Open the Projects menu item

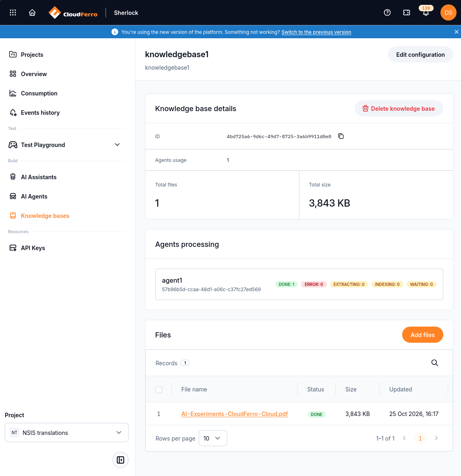pyautogui.click(x=32, y=55)
